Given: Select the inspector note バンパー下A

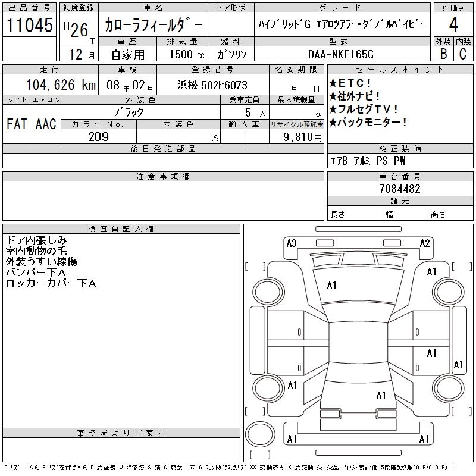Looking at the screenshot, I should tap(36, 273).
